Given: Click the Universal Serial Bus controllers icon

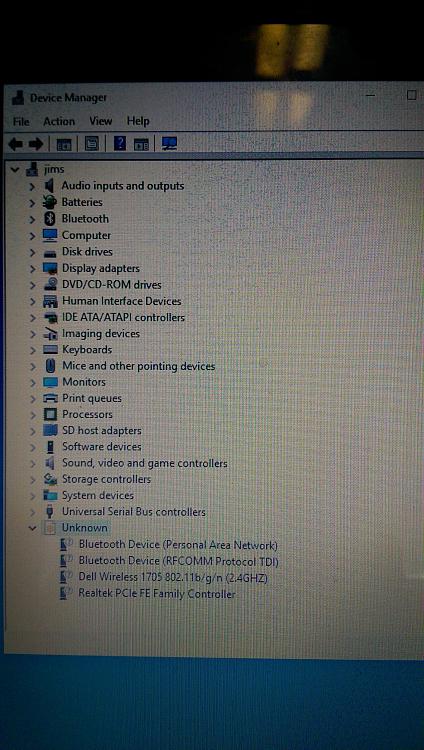Looking at the screenshot, I should [x=50, y=512].
